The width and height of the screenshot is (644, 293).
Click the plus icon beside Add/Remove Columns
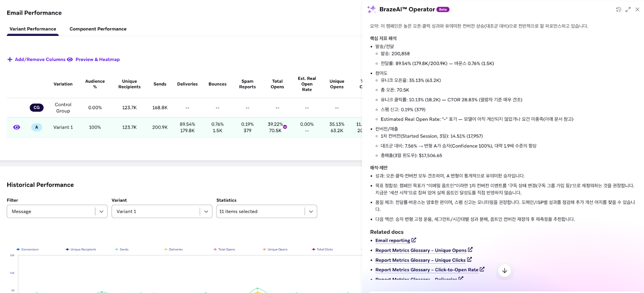tap(10, 59)
